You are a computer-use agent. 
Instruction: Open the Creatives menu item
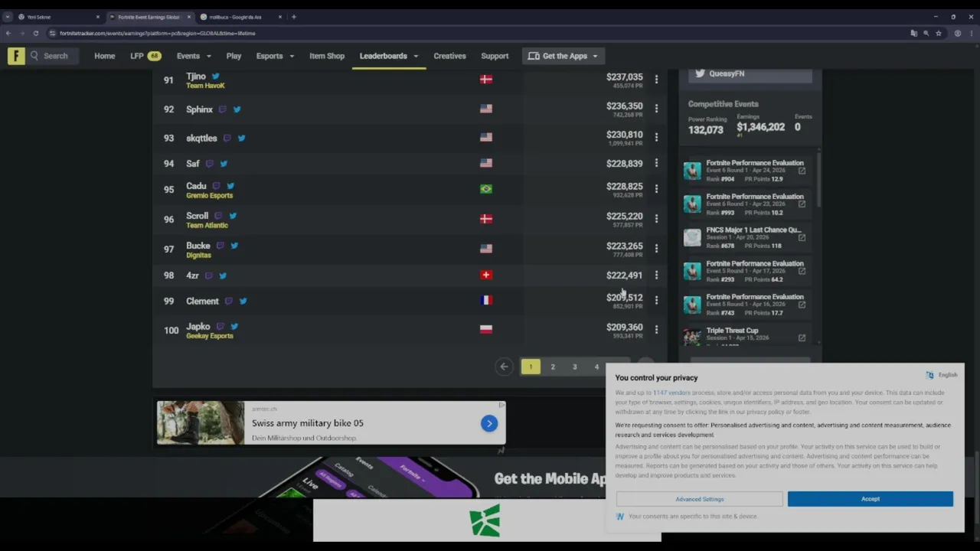(x=449, y=56)
